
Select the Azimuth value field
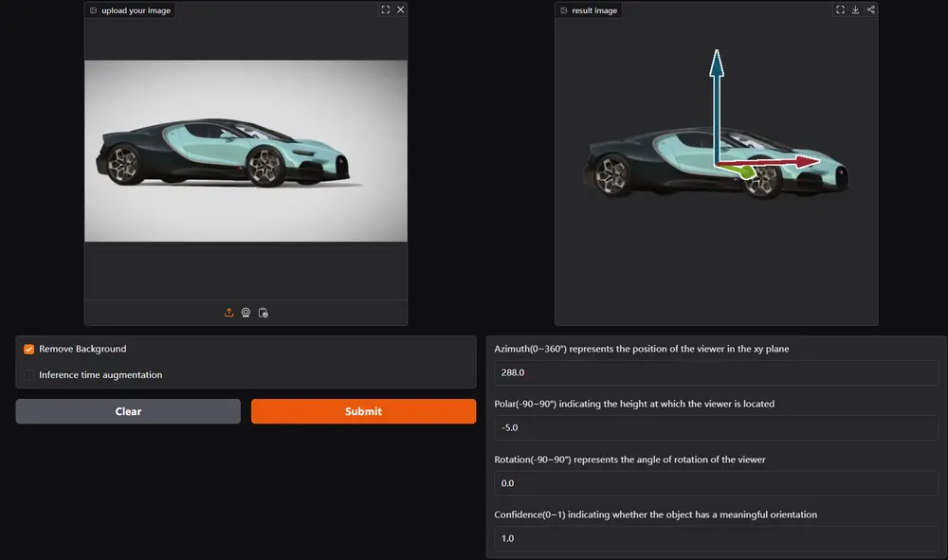tap(716, 372)
